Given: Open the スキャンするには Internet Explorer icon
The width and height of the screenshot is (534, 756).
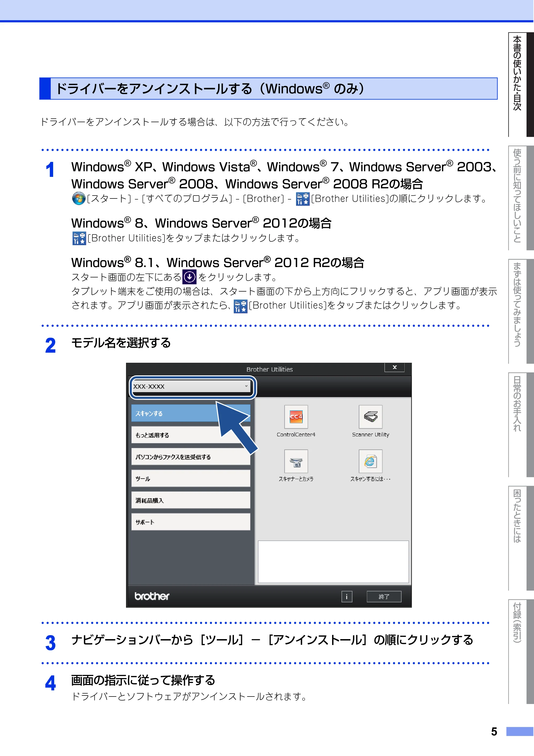Looking at the screenshot, I should [371, 461].
